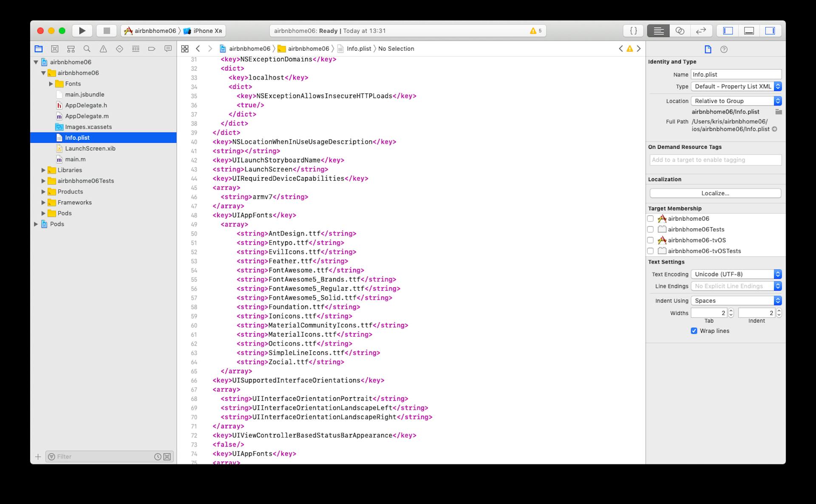This screenshot has height=504, width=816.
Task: Expand the Fonts folder
Action: [x=51, y=84]
